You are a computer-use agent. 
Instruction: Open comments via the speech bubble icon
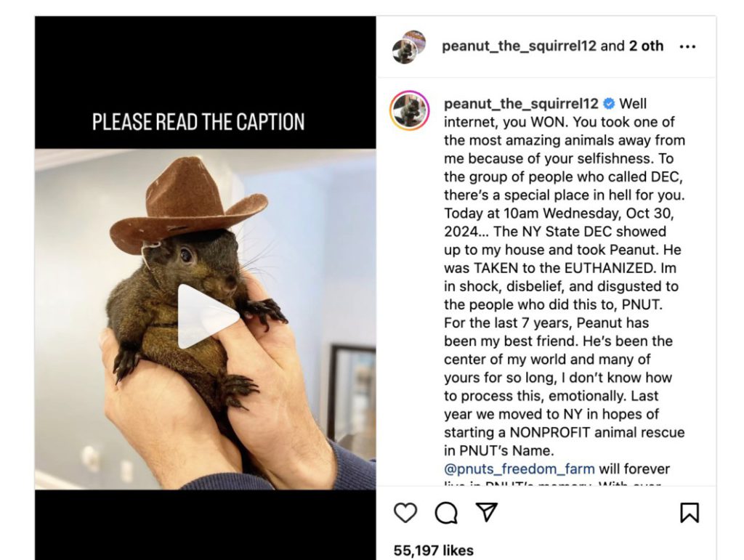pyautogui.click(x=446, y=513)
